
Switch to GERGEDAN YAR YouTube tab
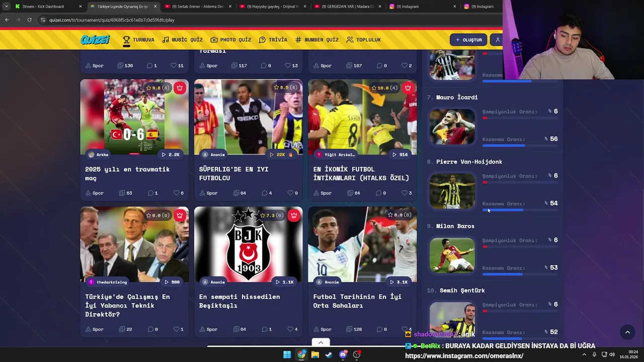pos(348,7)
